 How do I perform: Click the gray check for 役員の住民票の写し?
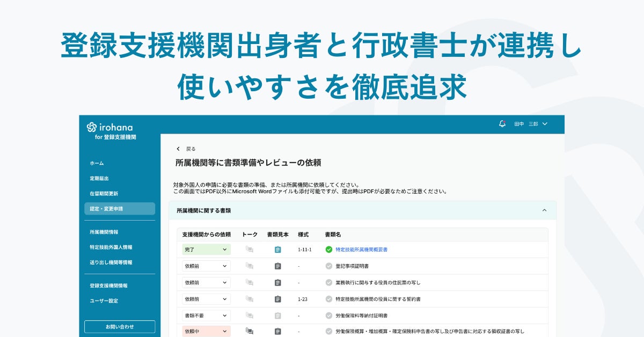[x=329, y=282]
